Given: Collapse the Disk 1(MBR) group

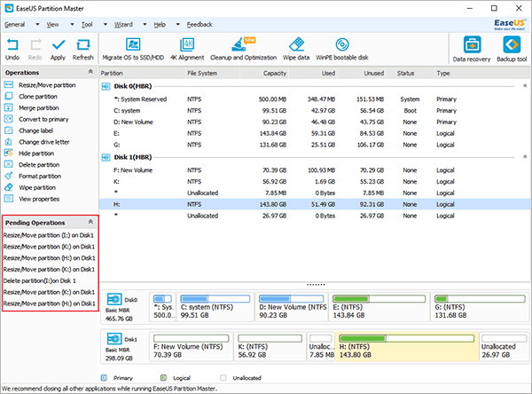Looking at the screenshot, I should point(525,157).
